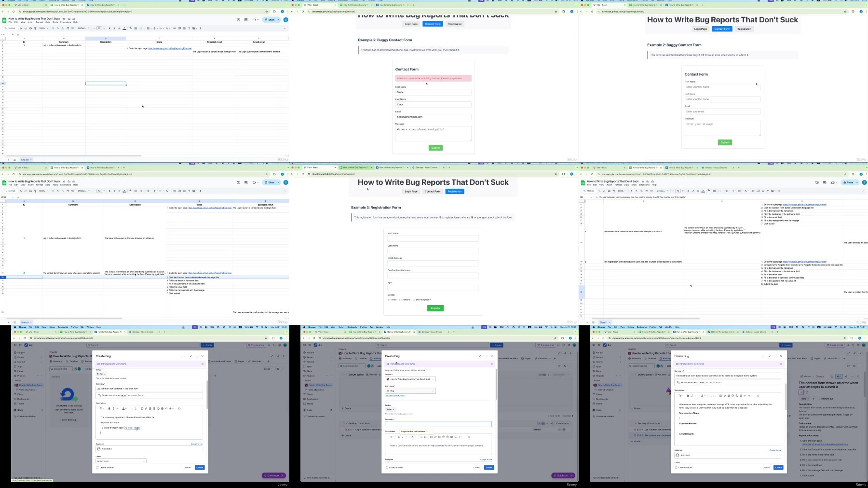Open app switcher in Jira window showing 'Go to Backlog'
This screenshot has height=488, width=868.
point(20,345)
